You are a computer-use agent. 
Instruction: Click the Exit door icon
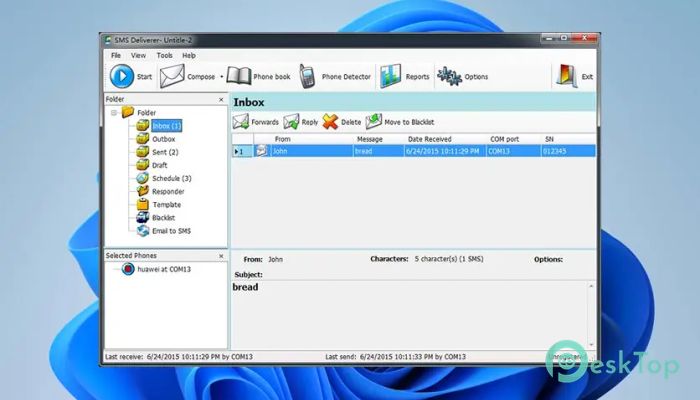pyautogui.click(x=567, y=76)
